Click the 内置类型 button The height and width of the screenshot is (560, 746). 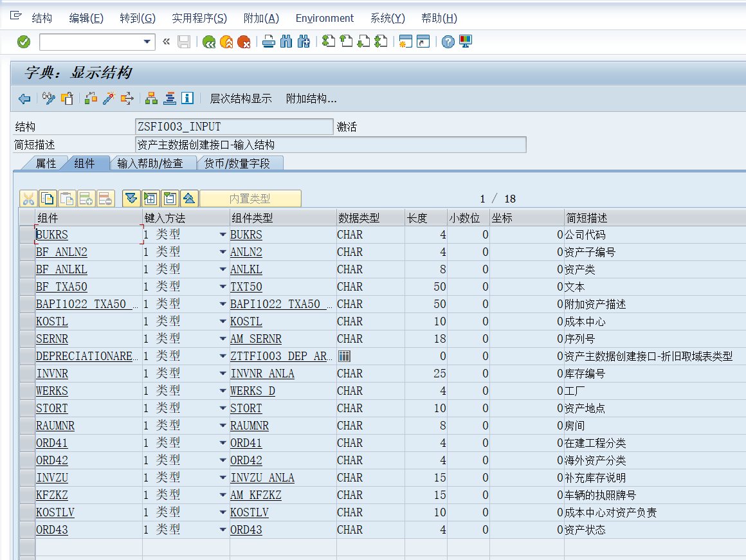[x=250, y=199]
